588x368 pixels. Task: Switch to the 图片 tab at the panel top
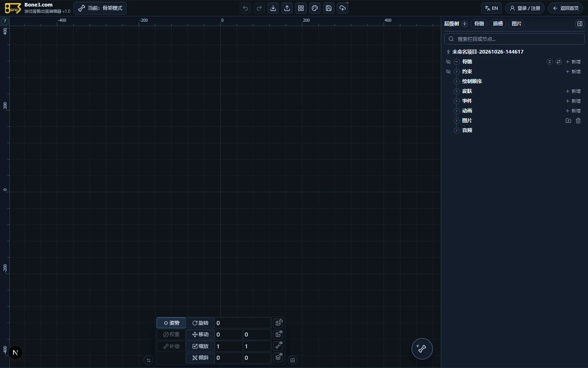click(517, 24)
